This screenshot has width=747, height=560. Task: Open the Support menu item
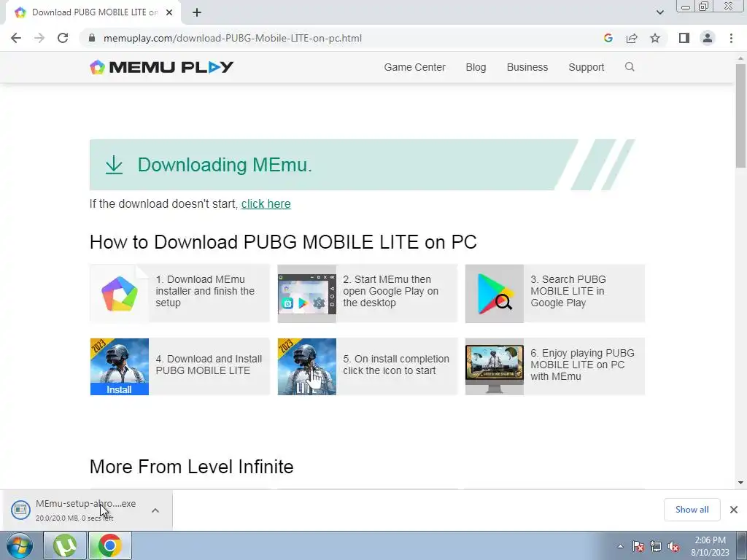pyautogui.click(x=586, y=67)
